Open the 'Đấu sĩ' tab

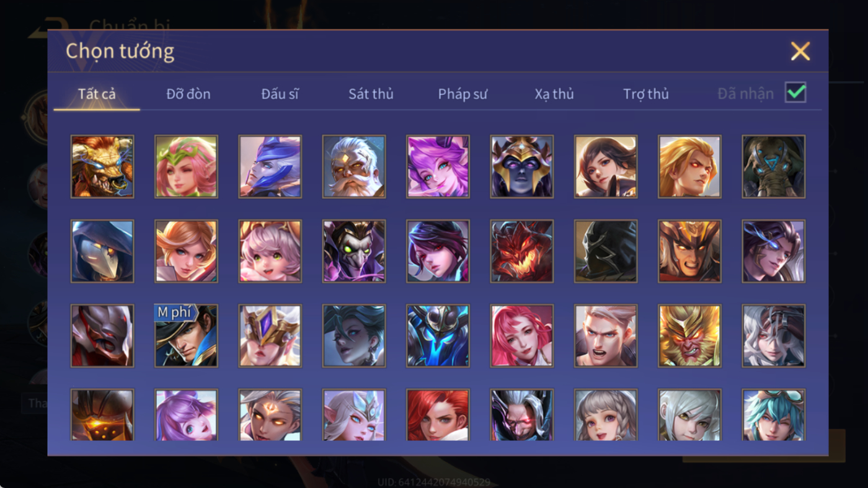pos(280,94)
